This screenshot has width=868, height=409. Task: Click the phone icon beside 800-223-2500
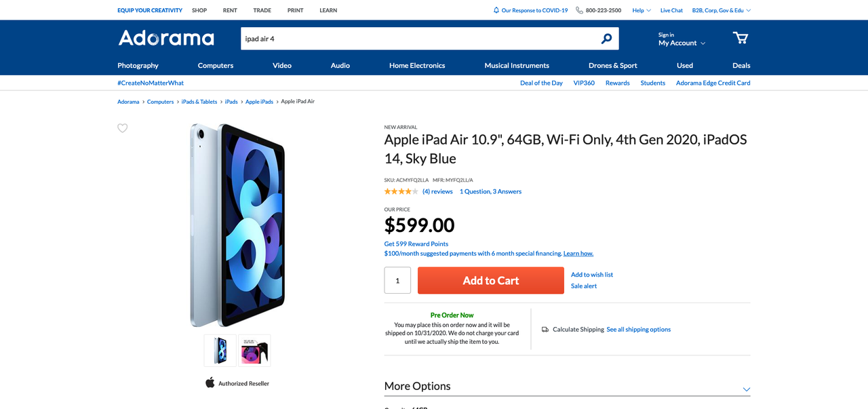point(579,10)
